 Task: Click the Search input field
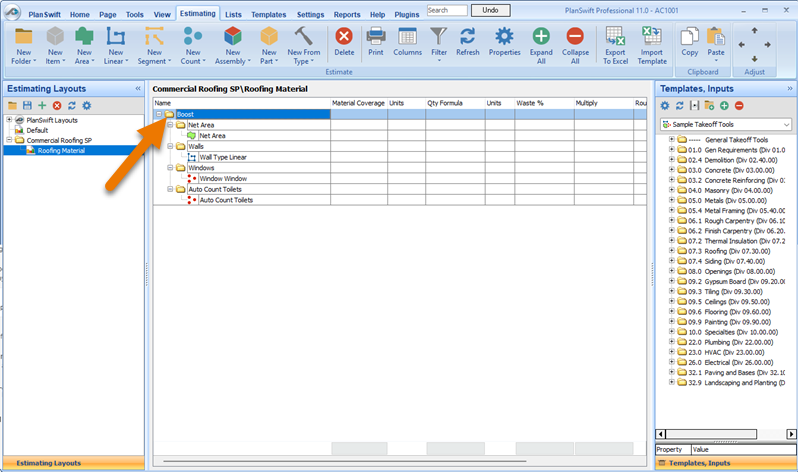(x=447, y=10)
